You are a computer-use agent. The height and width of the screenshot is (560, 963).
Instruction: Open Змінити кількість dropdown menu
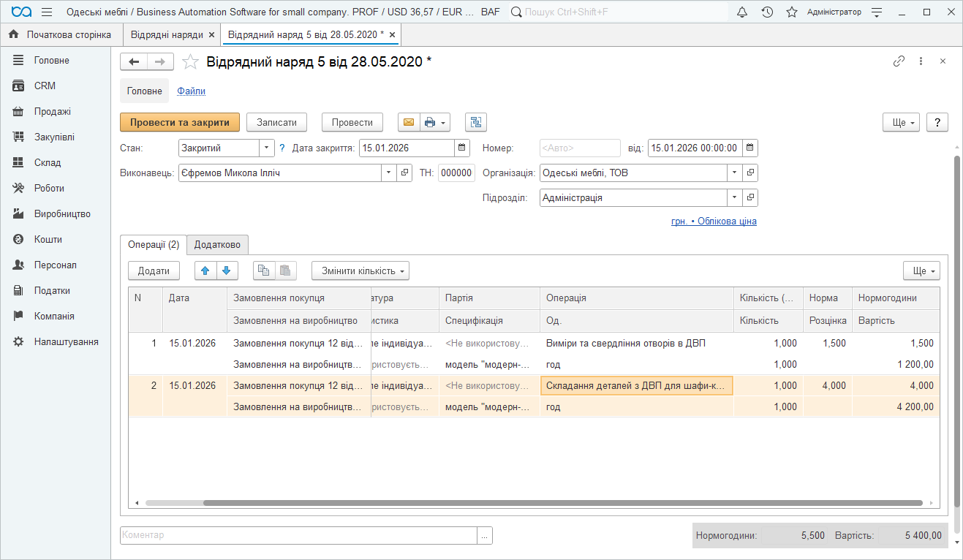360,270
